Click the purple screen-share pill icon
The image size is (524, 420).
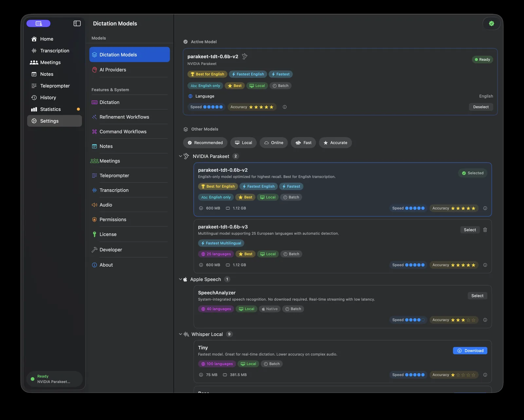point(39,23)
